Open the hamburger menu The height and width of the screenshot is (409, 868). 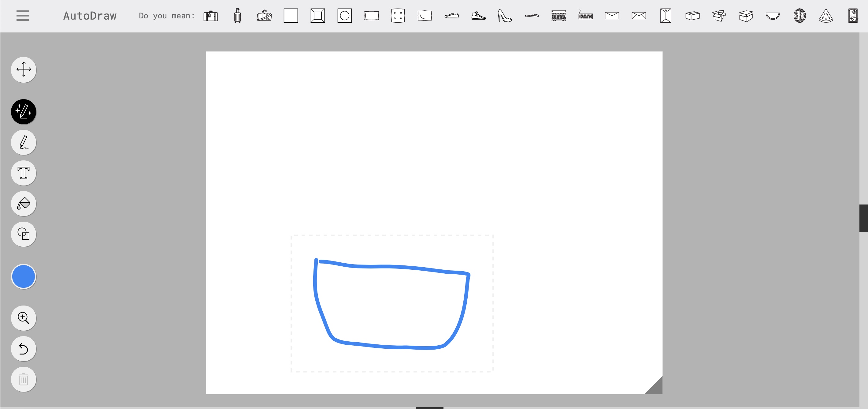[23, 16]
